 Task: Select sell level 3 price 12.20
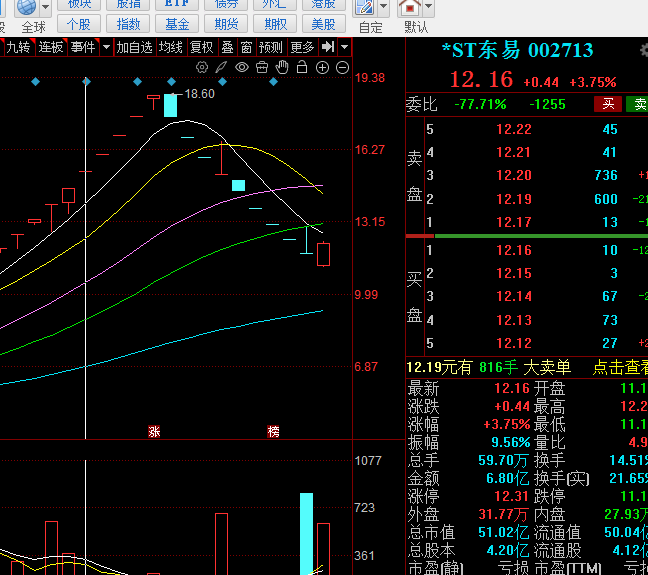(514, 175)
